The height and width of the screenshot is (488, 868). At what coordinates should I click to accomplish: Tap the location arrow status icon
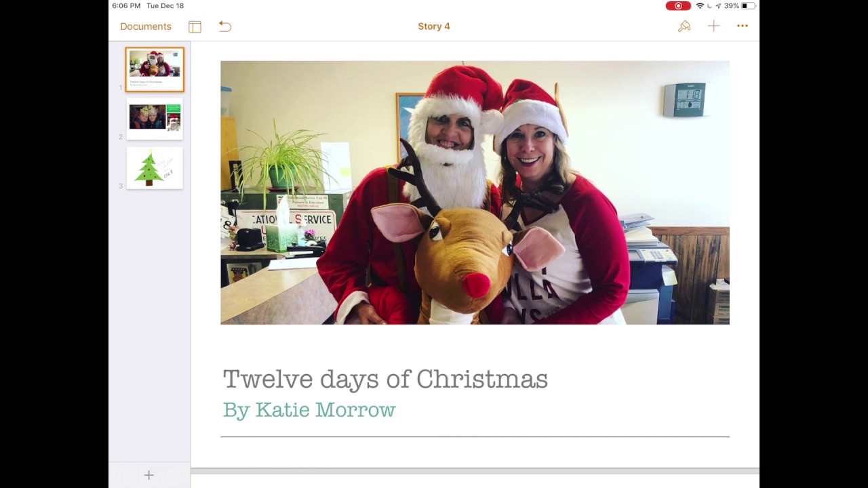point(718,5)
